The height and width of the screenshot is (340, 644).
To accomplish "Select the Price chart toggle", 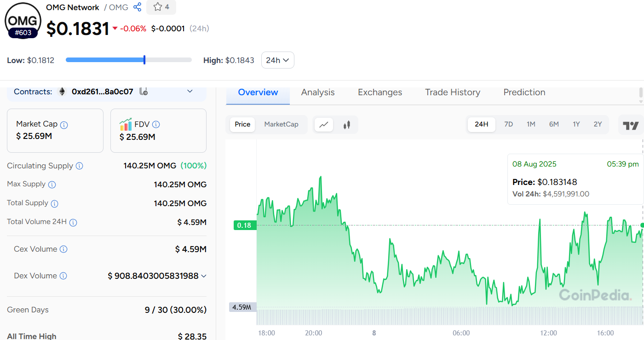I will point(242,124).
